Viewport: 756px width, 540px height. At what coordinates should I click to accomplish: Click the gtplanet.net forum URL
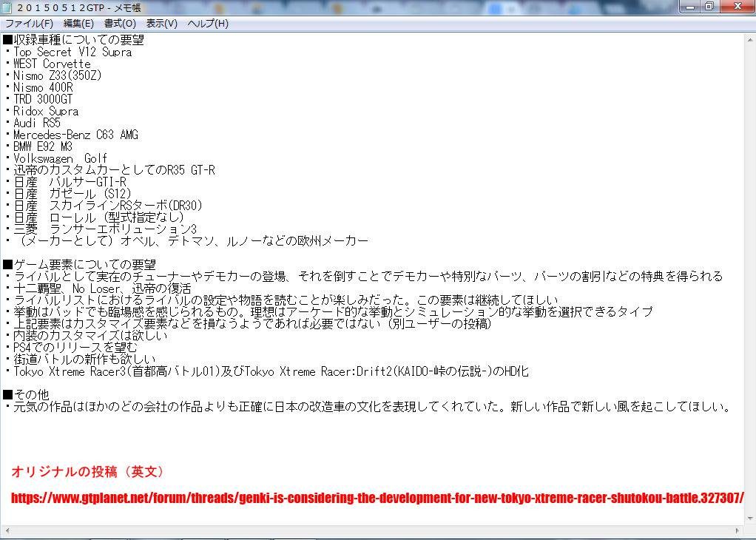377,498
